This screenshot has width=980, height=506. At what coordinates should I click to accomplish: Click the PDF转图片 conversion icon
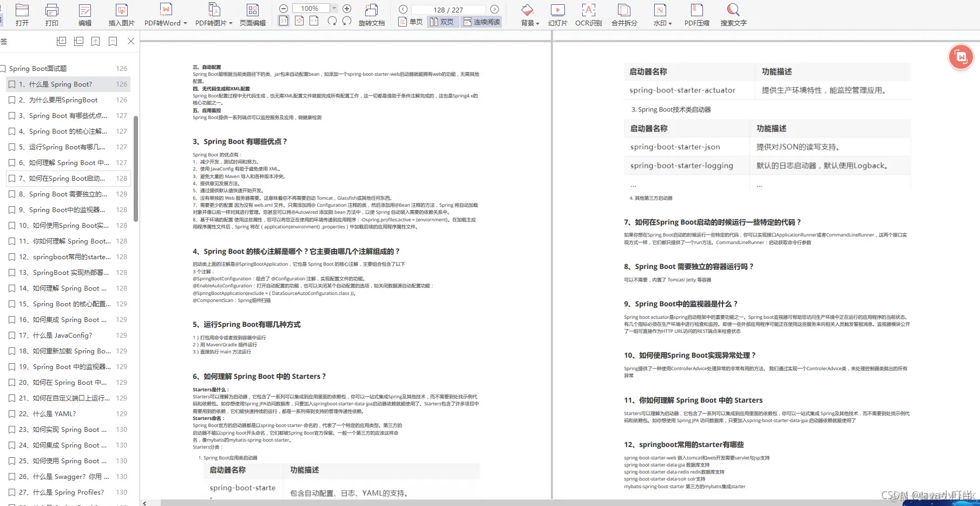[x=214, y=10]
